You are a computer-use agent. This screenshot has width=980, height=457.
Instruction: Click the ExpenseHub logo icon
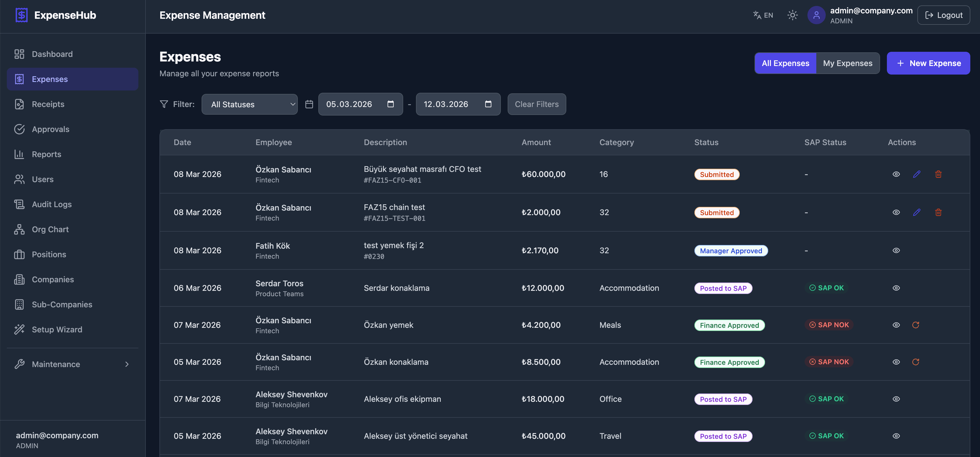point(21,15)
